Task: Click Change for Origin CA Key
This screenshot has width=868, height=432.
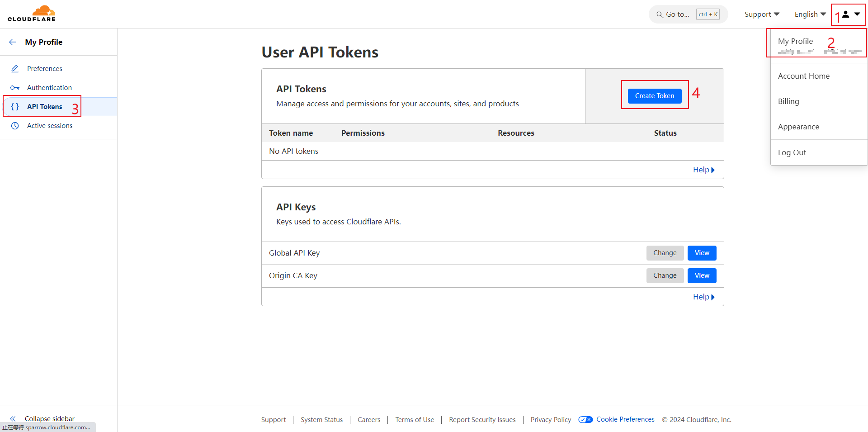Action: [665, 275]
